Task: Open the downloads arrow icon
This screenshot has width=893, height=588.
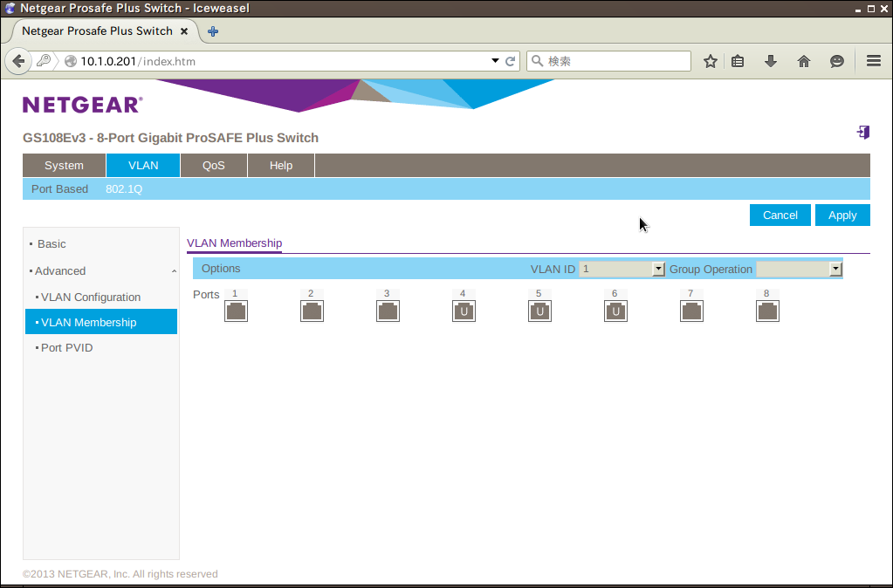Action: pos(771,61)
